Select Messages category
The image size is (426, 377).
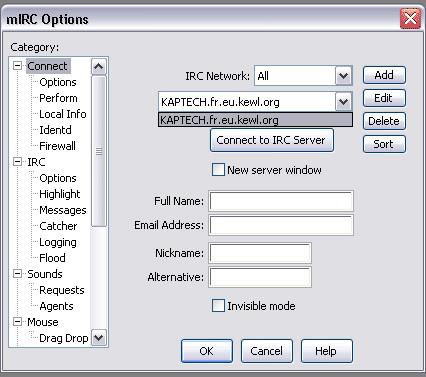click(x=63, y=210)
